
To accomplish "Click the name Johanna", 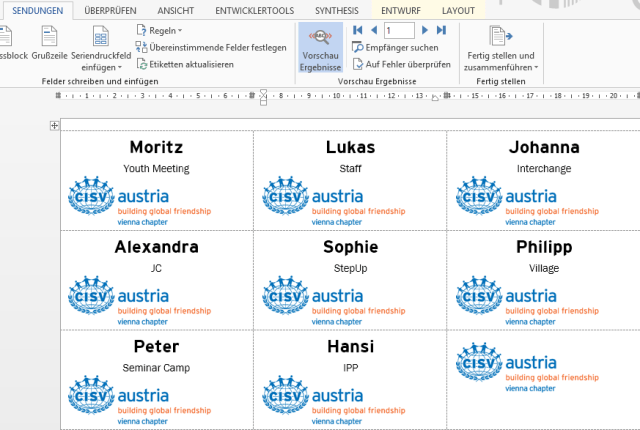I will (x=544, y=147).
